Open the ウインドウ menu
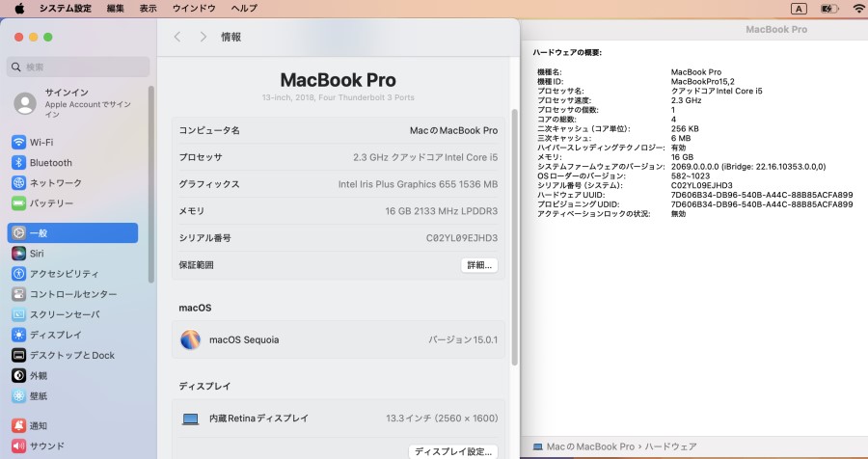Image resolution: width=868 pixels, height=459 pixels. pos(194,9)
